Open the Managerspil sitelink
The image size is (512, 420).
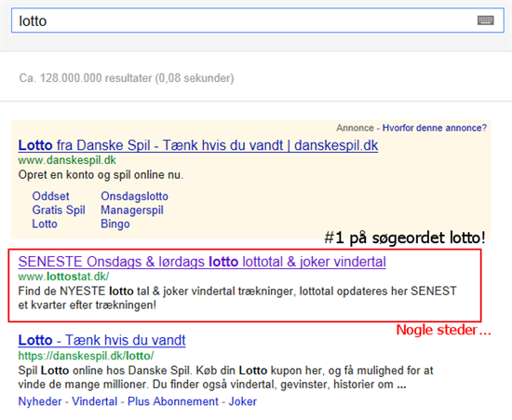point(132,210)
